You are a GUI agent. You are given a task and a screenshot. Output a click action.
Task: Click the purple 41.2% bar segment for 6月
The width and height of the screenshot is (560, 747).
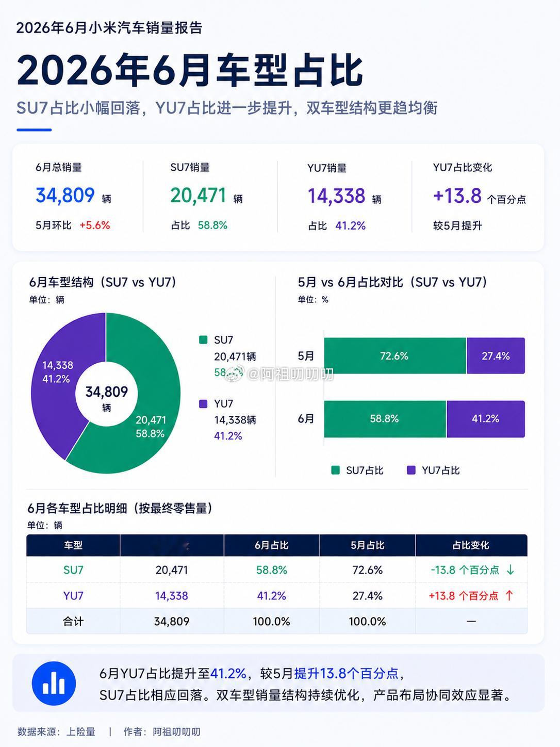[x=485, y=419]
